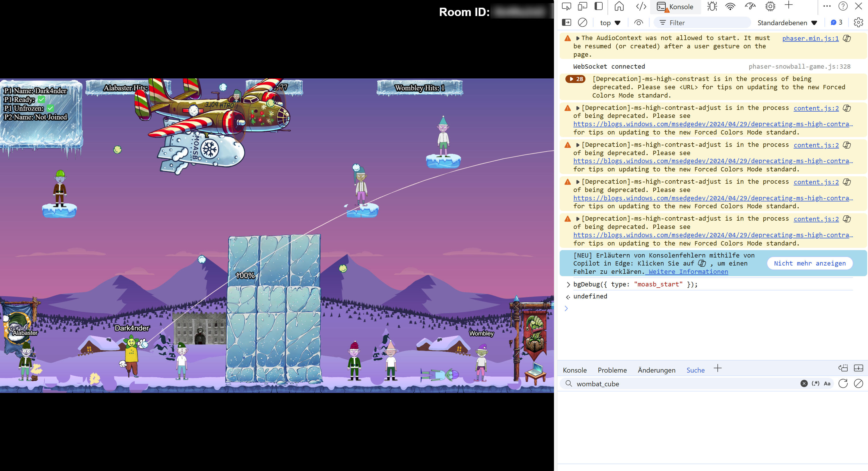Switch to the Änderungen tab

[656, 370]
